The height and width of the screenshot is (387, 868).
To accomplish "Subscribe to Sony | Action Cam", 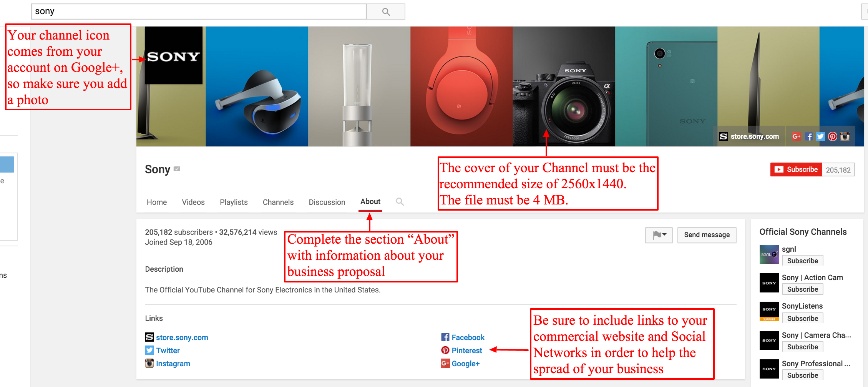I will 802,289.
